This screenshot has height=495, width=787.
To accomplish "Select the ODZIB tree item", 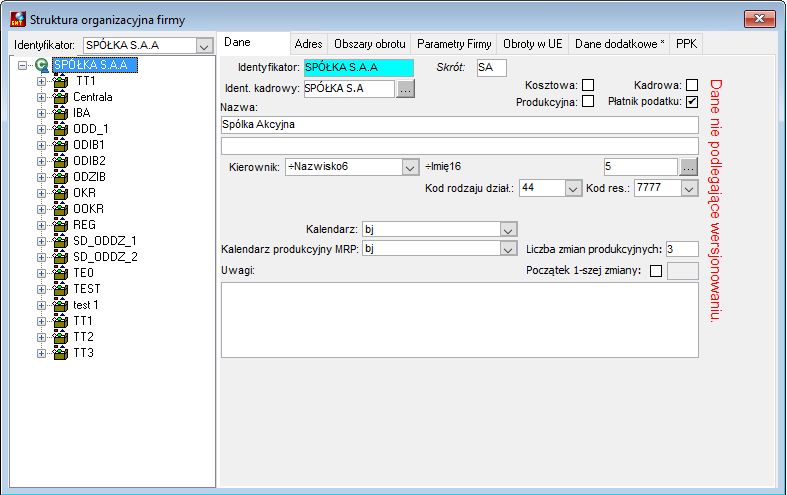I will coord(89,177).
